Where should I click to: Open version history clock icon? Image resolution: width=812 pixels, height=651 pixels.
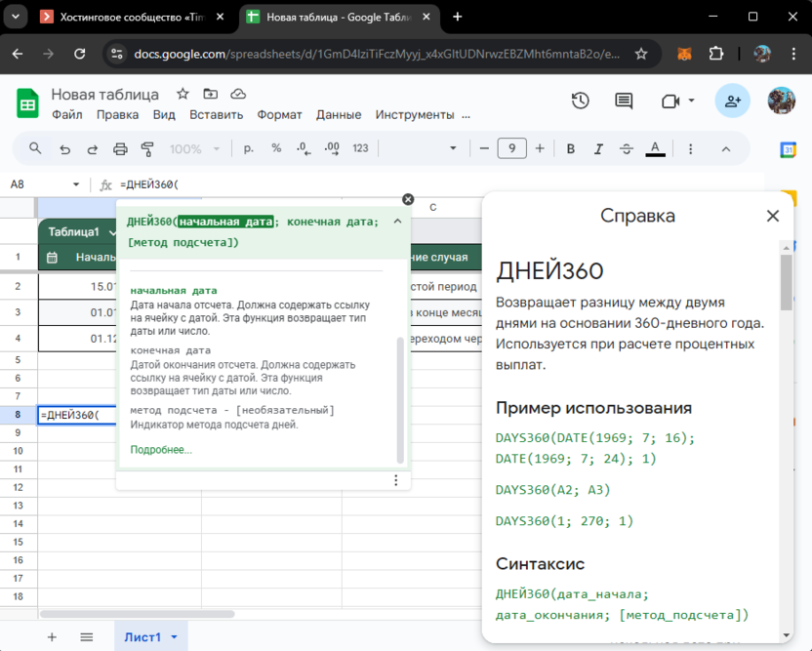[580, 101]
